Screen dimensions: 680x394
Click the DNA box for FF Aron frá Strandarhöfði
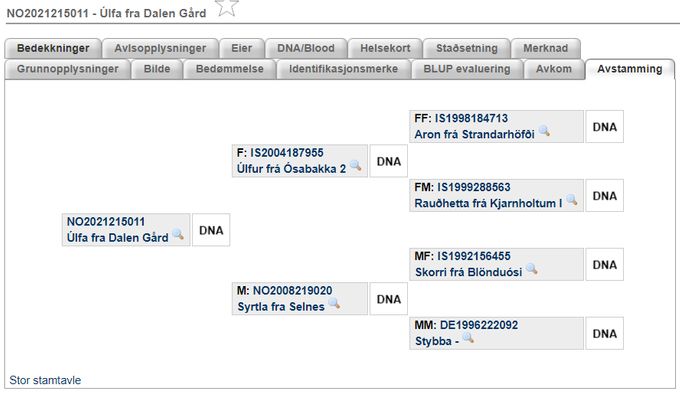tap(605, 127)
